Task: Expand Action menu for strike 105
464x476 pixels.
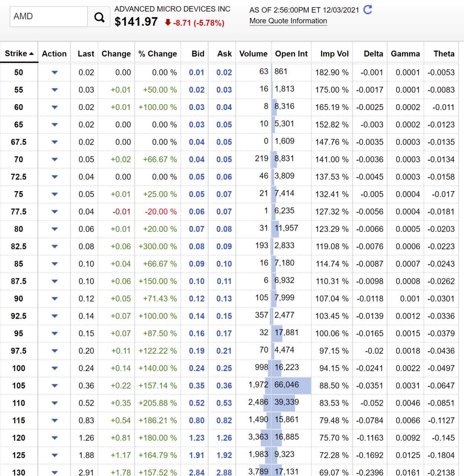Action: pyautogui.click(x=55, y=386)
